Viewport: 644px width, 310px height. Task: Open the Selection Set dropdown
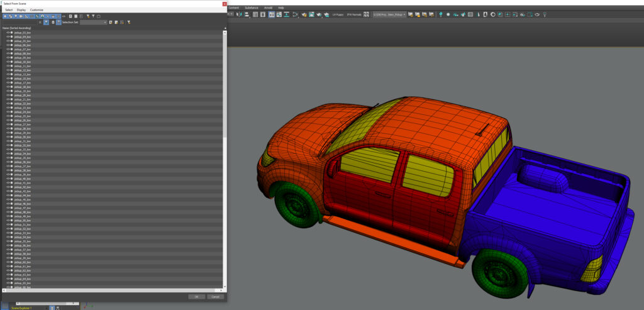[93, 22]
